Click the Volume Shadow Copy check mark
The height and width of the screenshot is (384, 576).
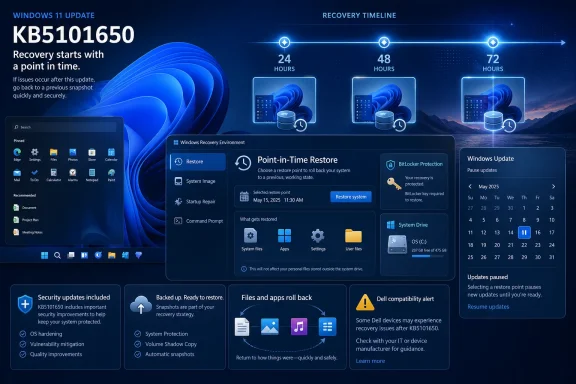click(x=137, y=344)
